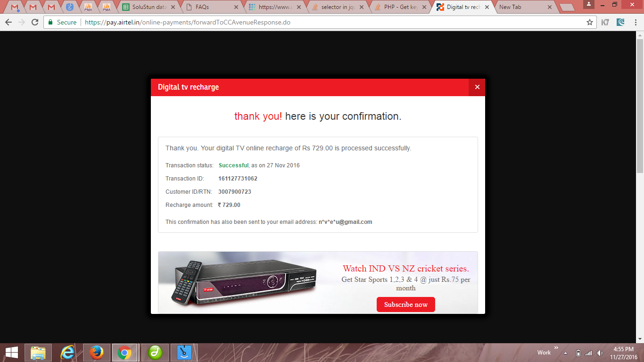Click the ₹ 729.00 recharge amount
This screenshot has height=362, width=644.
(229, 205)
